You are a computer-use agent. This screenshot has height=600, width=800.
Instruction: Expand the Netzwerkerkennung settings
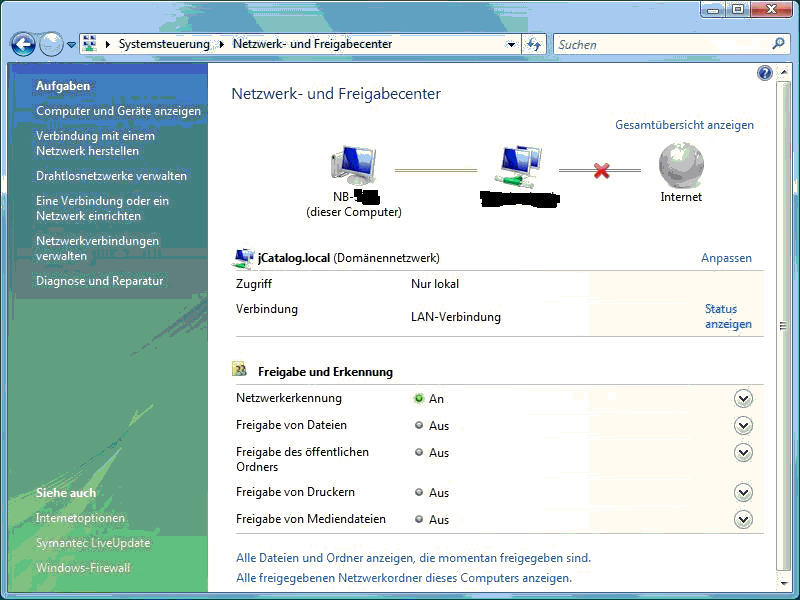coord(743,399)
